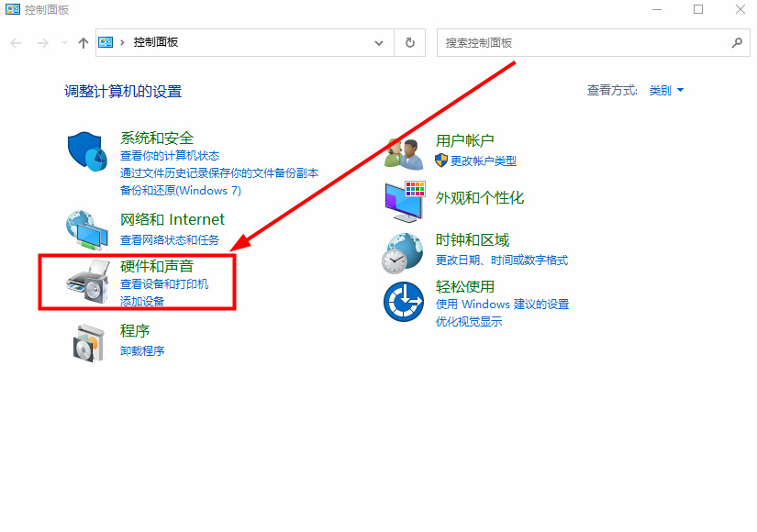Open 备份和还原(Windows 7)
Image resolution: width=757 pixels, height=532 pixels.
coord(183,191)
